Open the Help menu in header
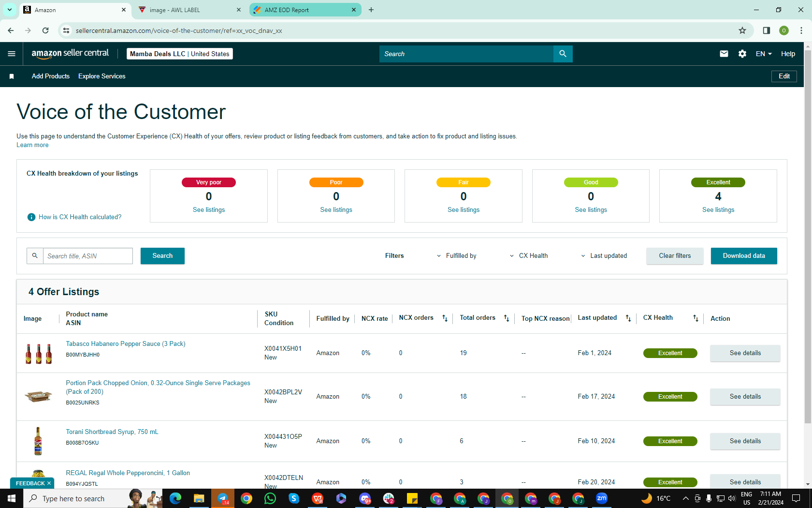 [788, 54]
